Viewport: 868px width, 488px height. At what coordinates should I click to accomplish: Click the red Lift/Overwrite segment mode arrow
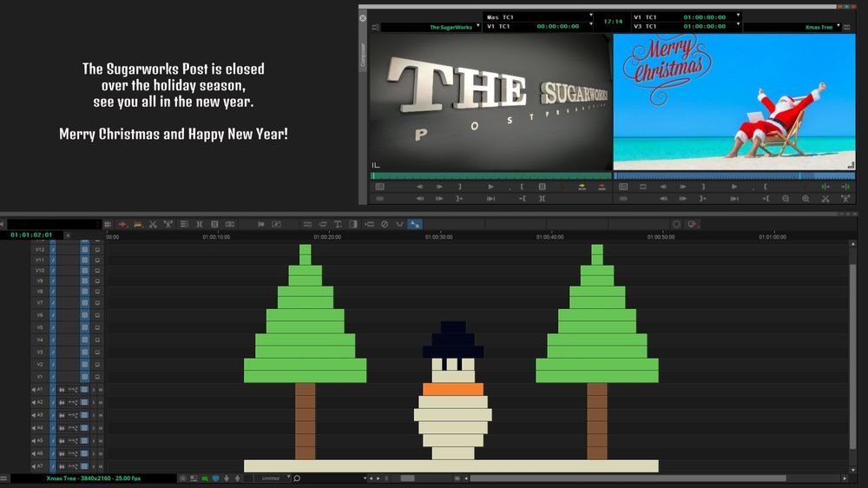click(x=122, y=224)
